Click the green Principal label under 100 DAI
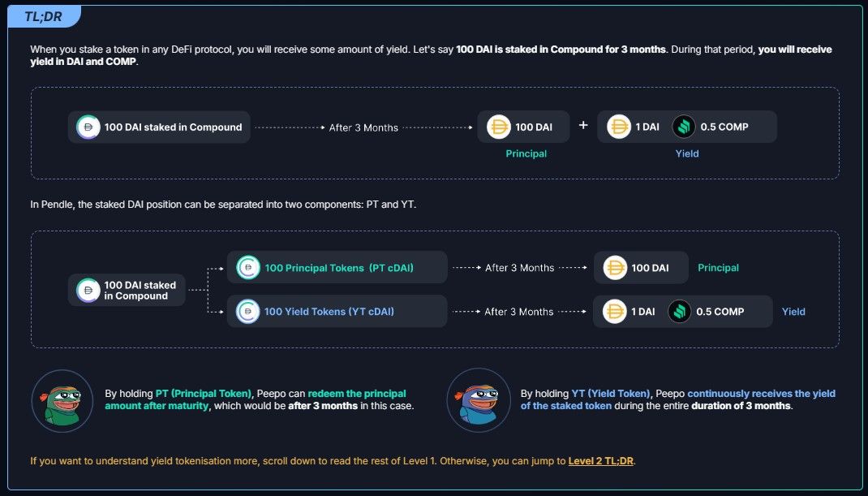The image size is (868, 496). [x=526, y=153]
